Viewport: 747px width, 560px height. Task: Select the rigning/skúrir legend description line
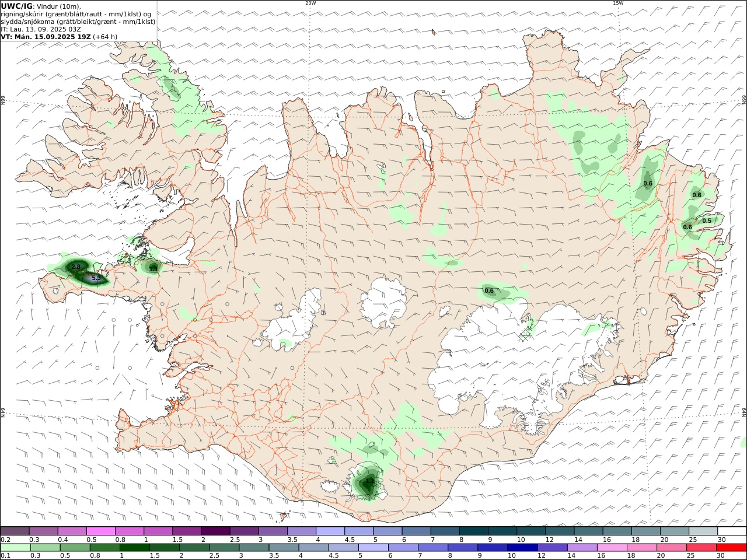pyautogui.click(x=76, y=14)
